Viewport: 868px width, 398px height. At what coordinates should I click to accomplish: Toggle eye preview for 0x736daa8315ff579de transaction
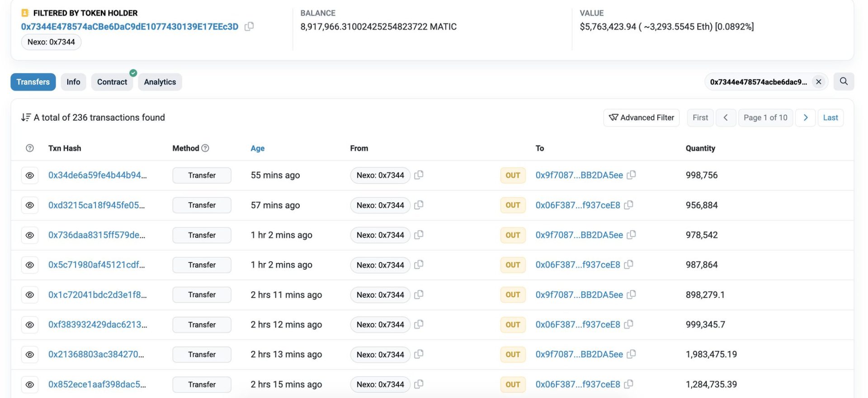click(30, 235)
